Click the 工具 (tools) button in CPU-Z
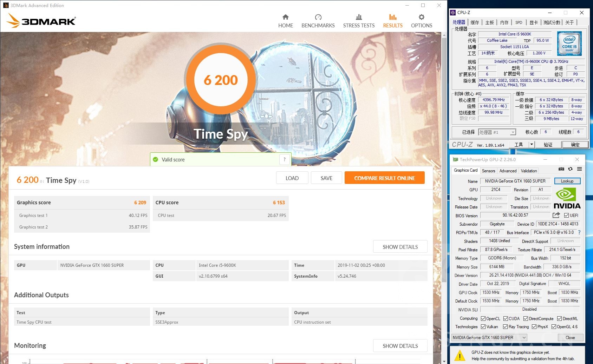 [x=519, y=145]
